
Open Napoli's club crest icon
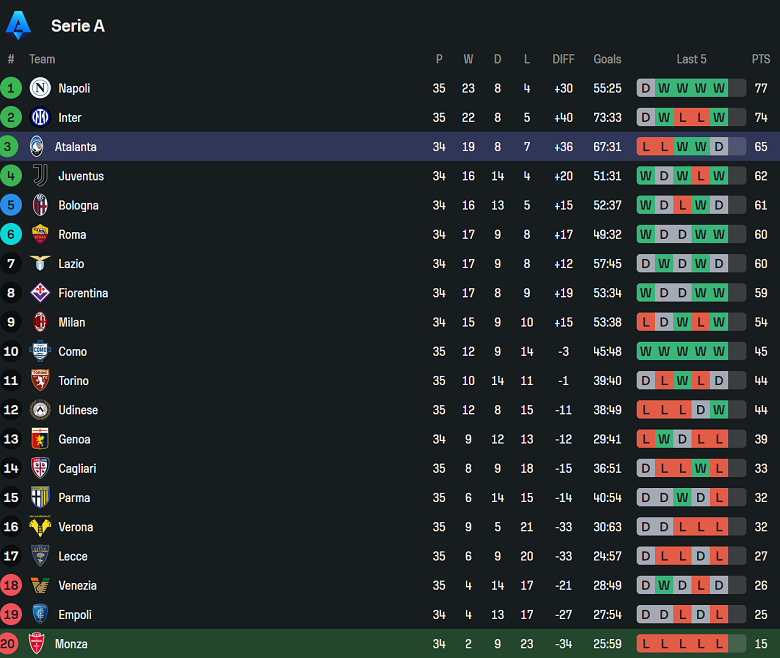click(x=40, y=88)
